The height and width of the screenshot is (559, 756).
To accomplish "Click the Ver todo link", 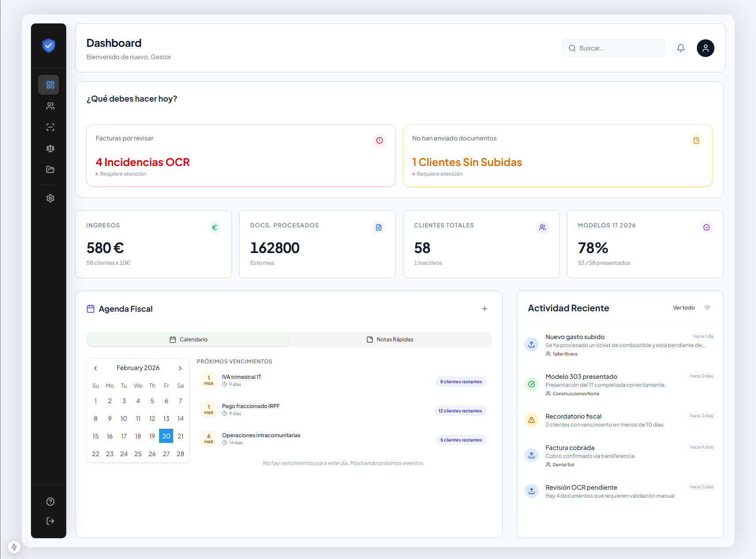I will [684, 308].
